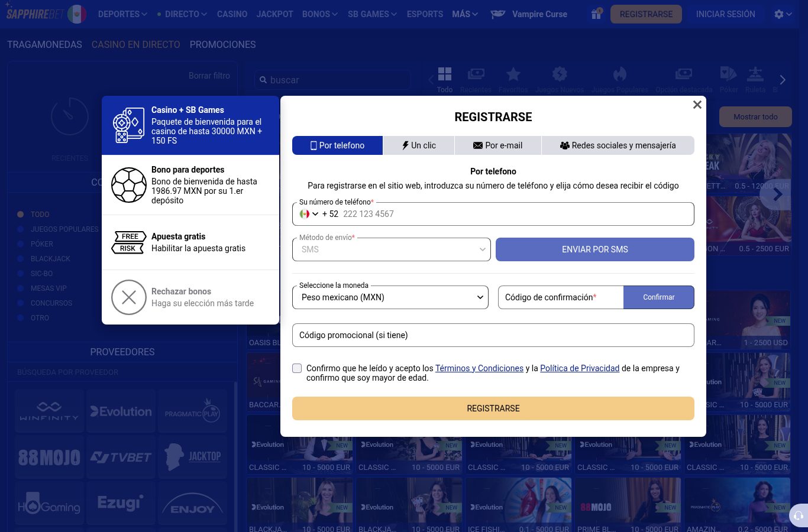The height and width of the screenshot is (532, 808).
Task: Open the live chat support headset icon
Action: click(799, 515)
